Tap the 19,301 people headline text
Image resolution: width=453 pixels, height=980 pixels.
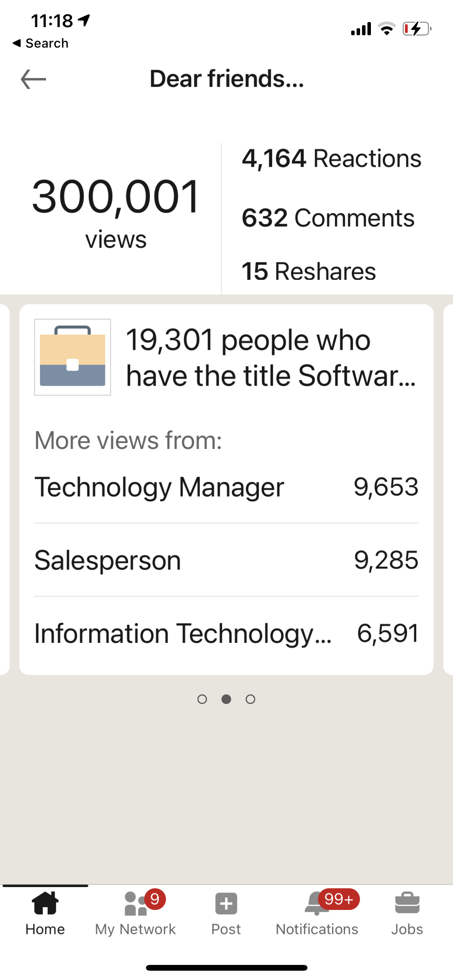pos(271,358)
